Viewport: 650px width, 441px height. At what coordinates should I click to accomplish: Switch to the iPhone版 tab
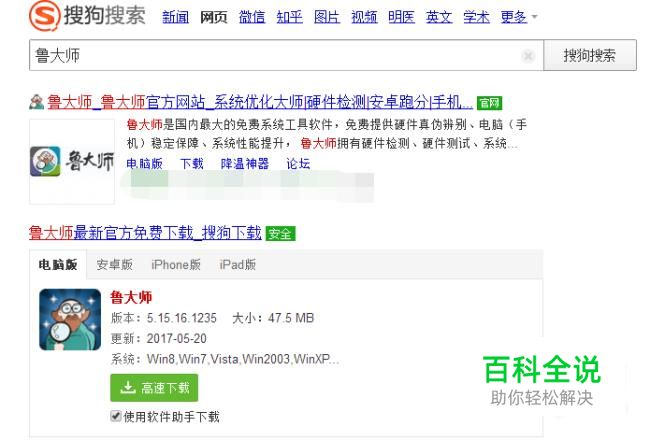click(x=176, y=264)
